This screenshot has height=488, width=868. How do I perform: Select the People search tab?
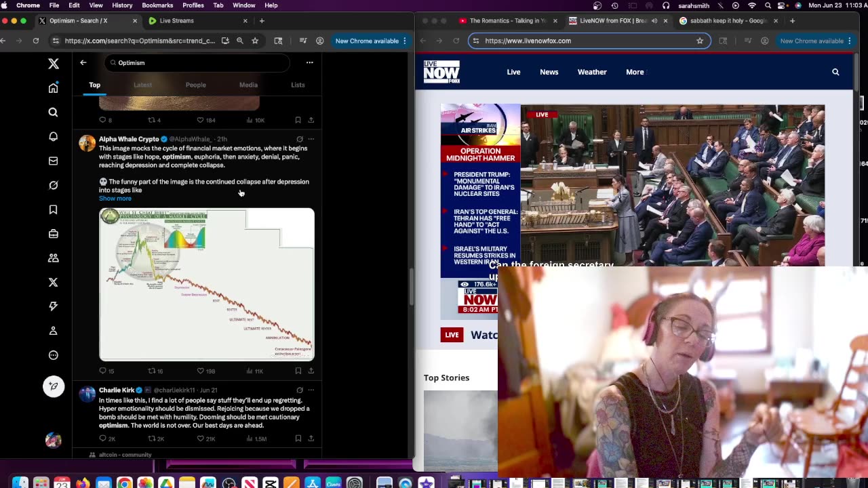pyautogui.click(x=195, y=85)
